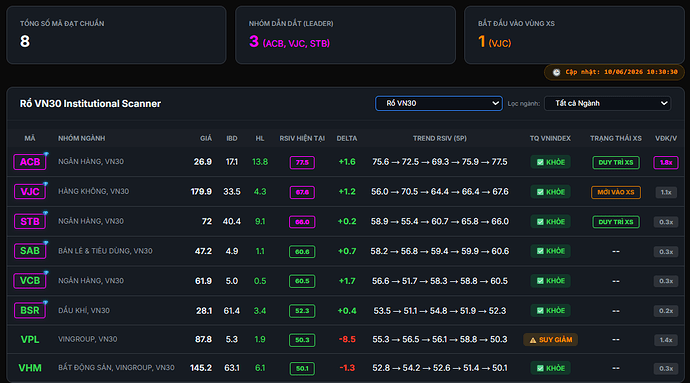Click the NHÓM NGÀNH column header
This screenshot has width=690, height=383.
tap(81, 138)
